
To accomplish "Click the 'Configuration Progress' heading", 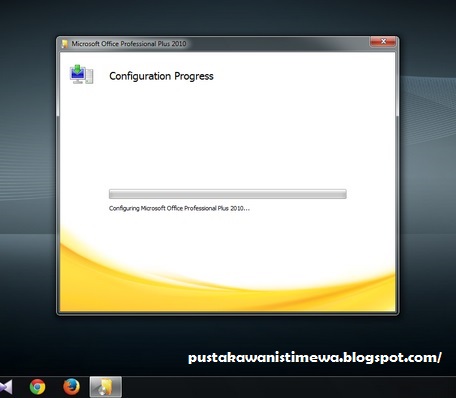I will [x=161, y=76].
